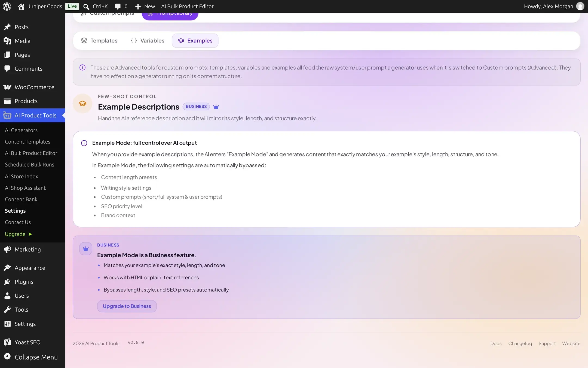Open Users sidebar icon
This screenshot has height=368, width=588.
[7, 295]
